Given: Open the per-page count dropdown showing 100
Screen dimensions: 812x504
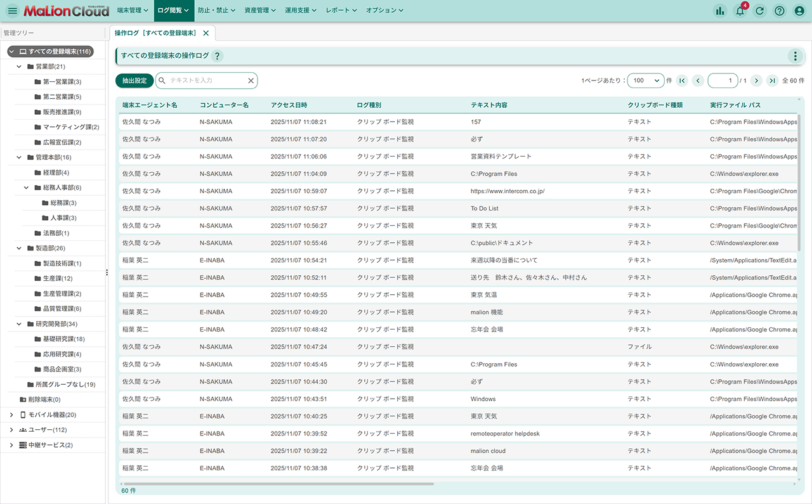Looking at the screenshot, I should pyautogui.click(x=645, y=81).
